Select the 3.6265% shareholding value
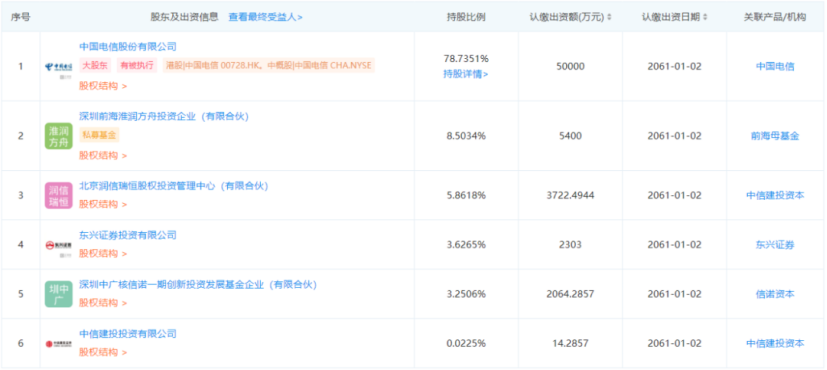Screen dimensions: 827x370 (466, 245)
